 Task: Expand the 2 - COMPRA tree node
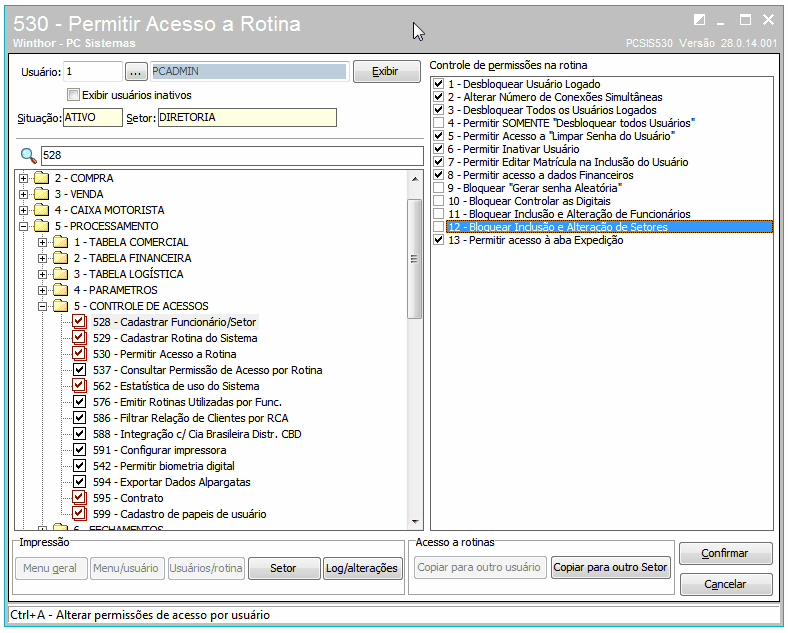(23, 178)
